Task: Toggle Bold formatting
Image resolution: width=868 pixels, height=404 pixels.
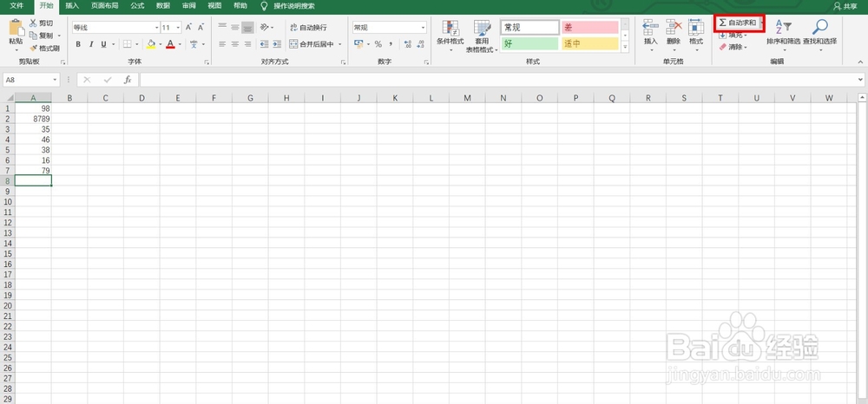Action: pos(78,44)
